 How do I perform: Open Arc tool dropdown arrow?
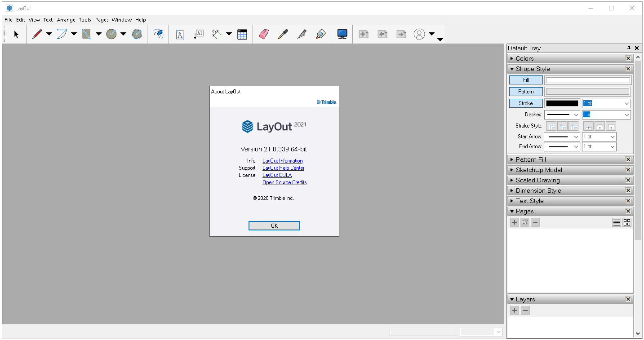point(74,34)
